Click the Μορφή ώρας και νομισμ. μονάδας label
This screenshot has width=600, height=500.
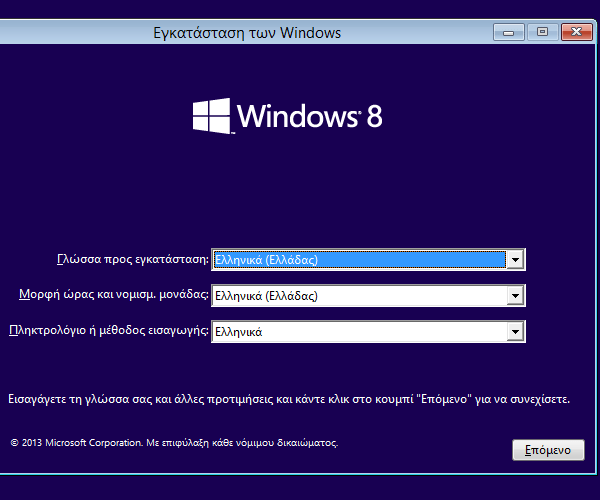tap(114, 295)
